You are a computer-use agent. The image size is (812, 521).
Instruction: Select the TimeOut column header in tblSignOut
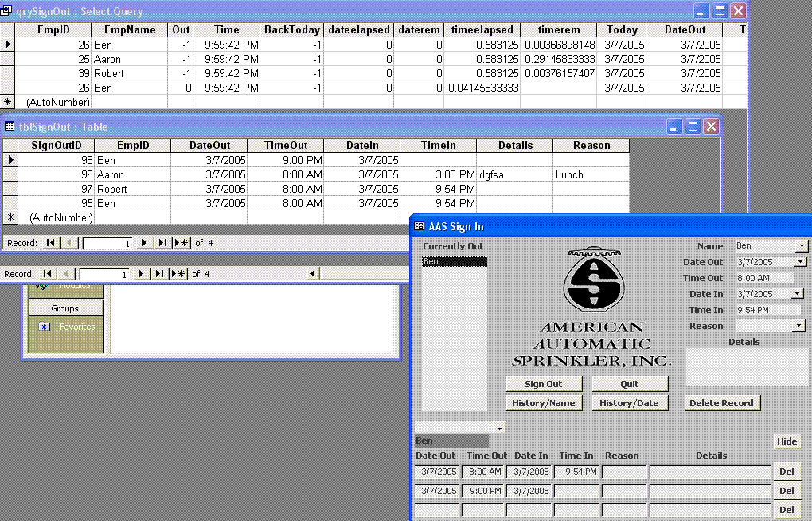click(x=285, y=145)
